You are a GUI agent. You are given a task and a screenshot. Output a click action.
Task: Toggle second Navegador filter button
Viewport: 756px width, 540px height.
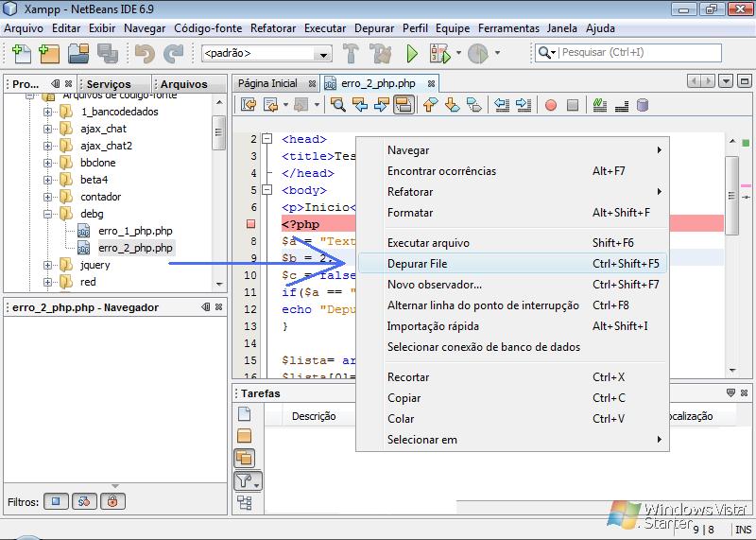[84, 501]
